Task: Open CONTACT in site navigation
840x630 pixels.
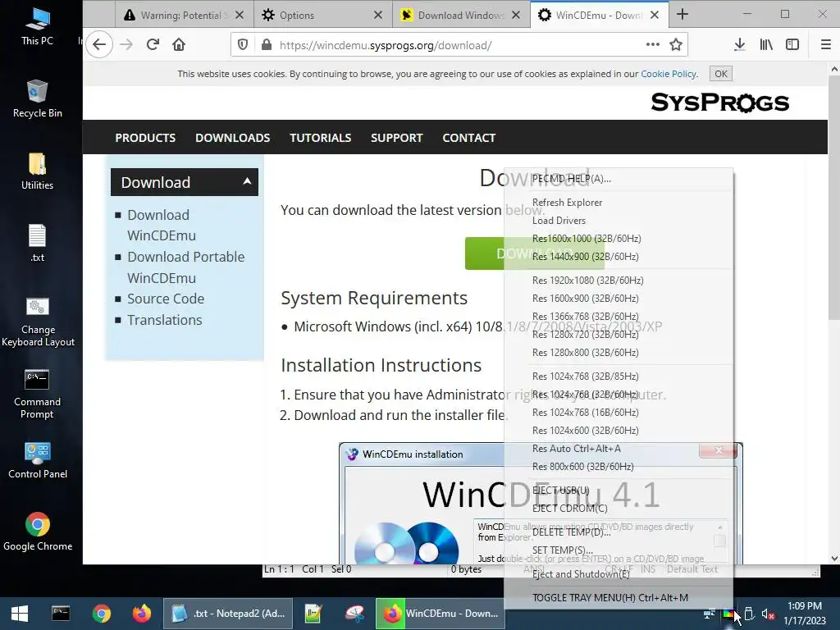Action: pyautogui.click(x=468, y=138)
